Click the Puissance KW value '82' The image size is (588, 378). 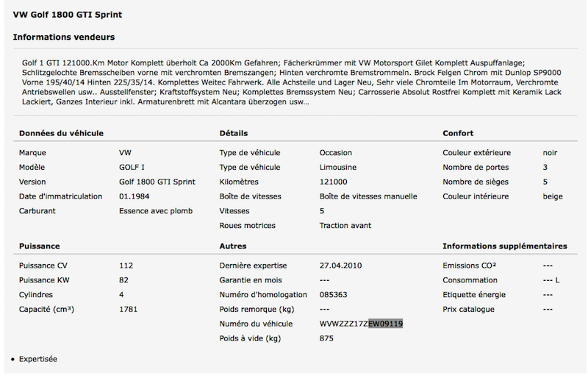(x=123, y=280)
